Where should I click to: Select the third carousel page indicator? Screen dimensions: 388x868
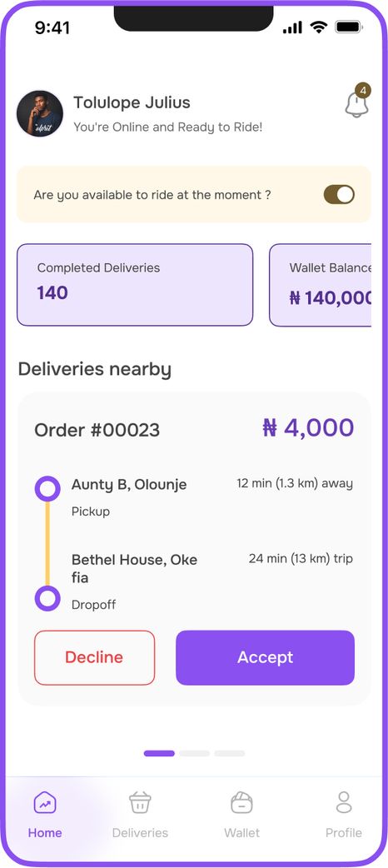(230, 753)
